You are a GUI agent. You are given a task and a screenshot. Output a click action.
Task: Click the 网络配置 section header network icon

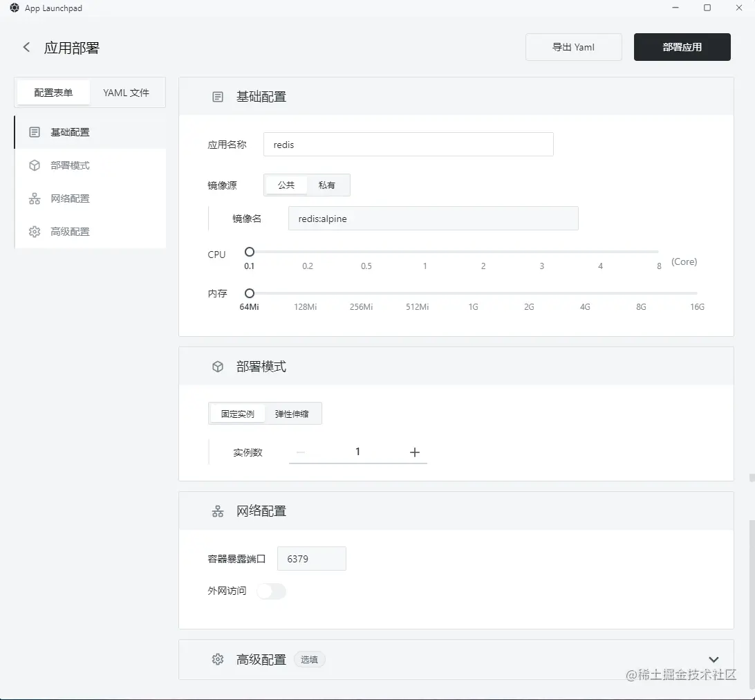tap(218, 511)
